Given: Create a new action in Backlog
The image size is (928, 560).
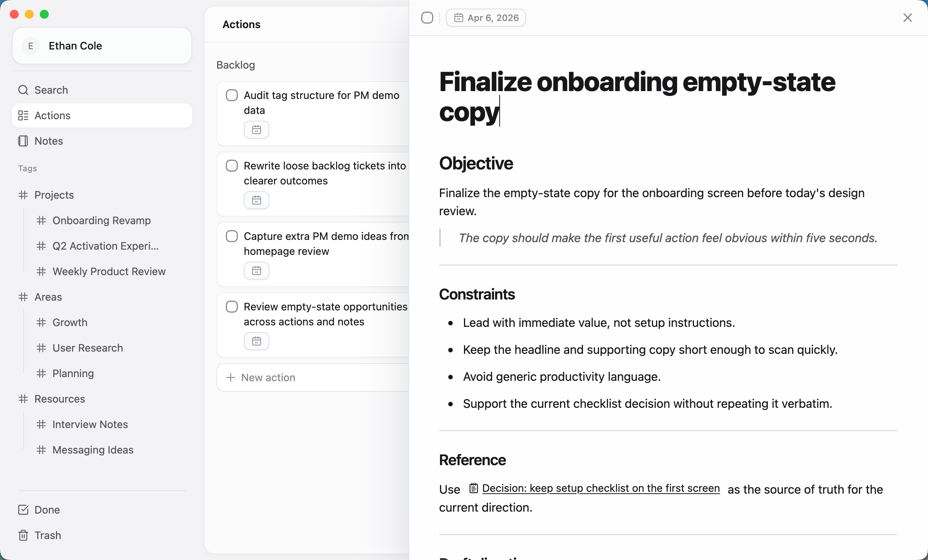Looking at the screenshot, I should pos(267,377).
